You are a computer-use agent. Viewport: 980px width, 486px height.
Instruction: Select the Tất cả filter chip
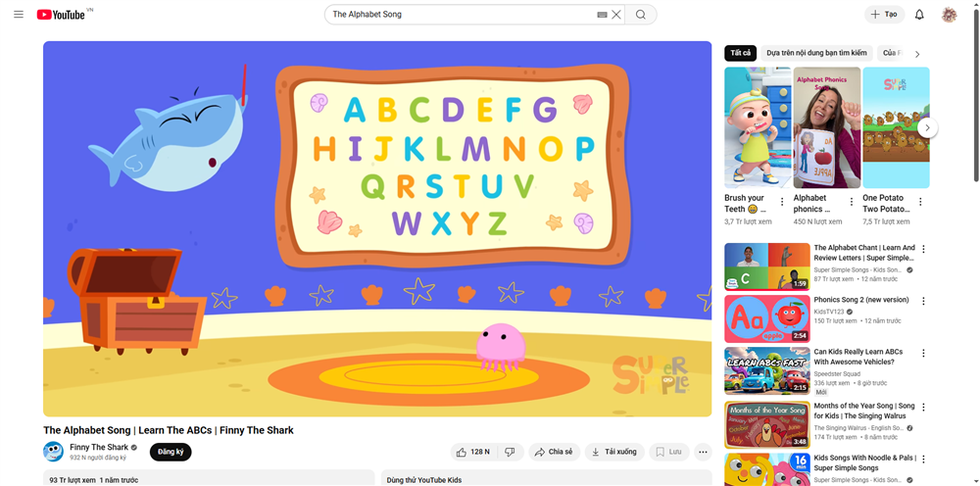[740, 53]
